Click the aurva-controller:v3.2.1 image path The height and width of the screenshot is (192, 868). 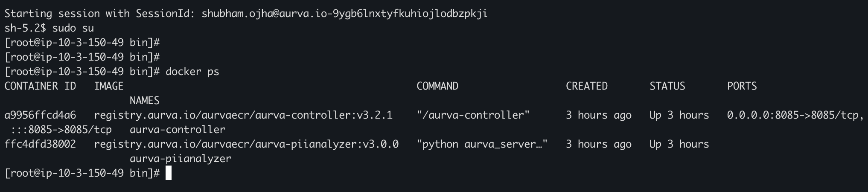point(243,115)
